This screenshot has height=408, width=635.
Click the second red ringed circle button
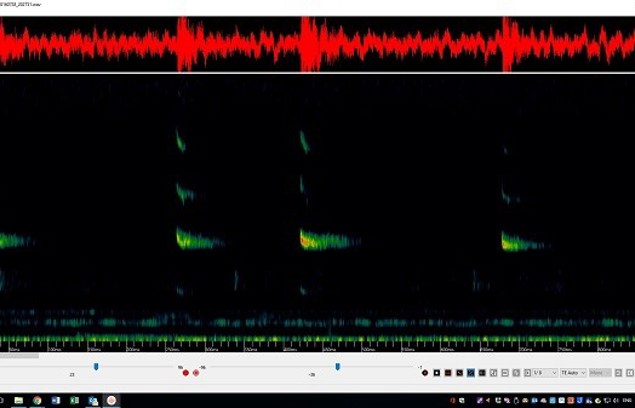pos(196,373)
